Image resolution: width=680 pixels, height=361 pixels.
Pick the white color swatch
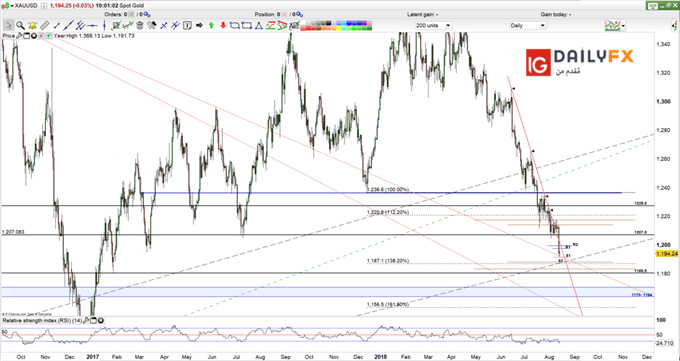coord(303,23)
